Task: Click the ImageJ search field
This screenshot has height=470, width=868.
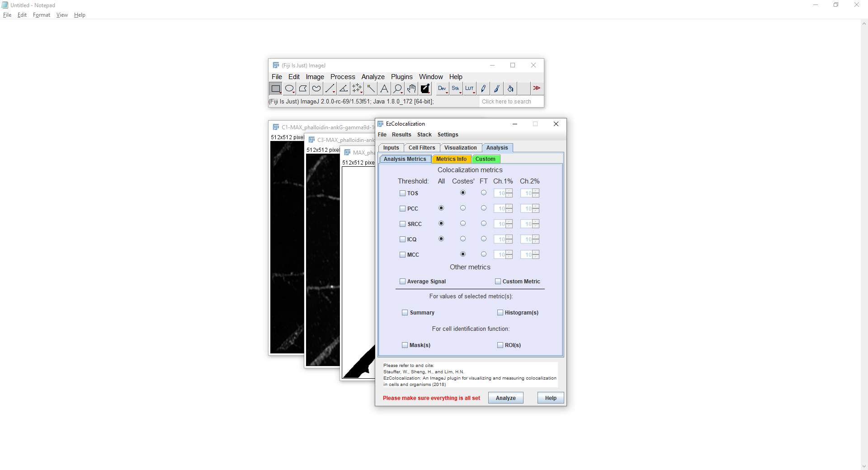Action: point(511,102)
